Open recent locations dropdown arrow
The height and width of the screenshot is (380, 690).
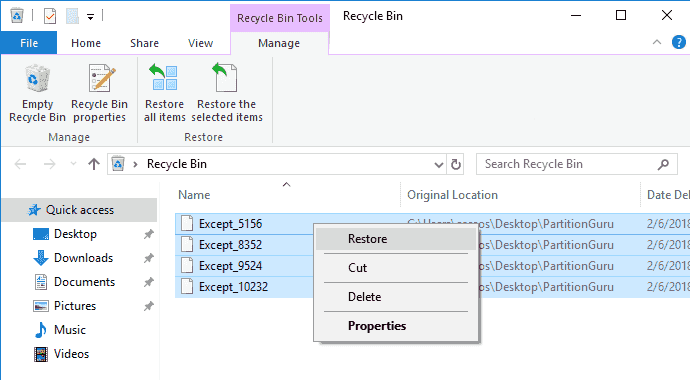point(73,164)
